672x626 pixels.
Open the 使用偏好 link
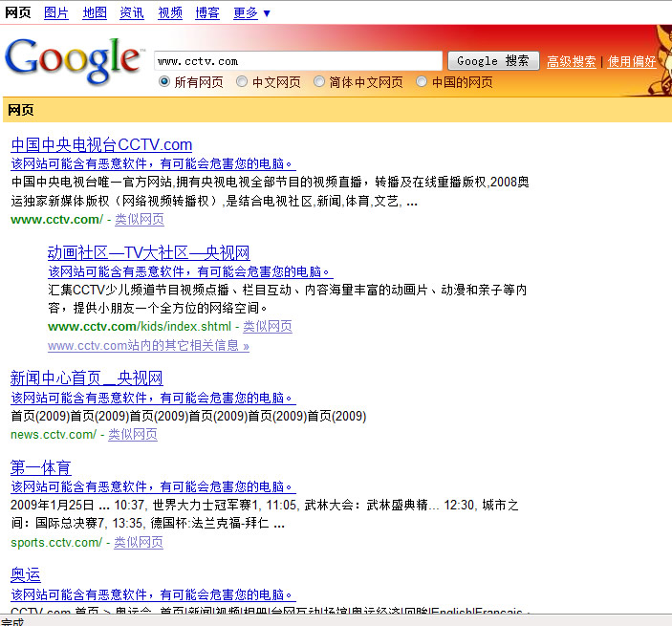pos(632,62)
